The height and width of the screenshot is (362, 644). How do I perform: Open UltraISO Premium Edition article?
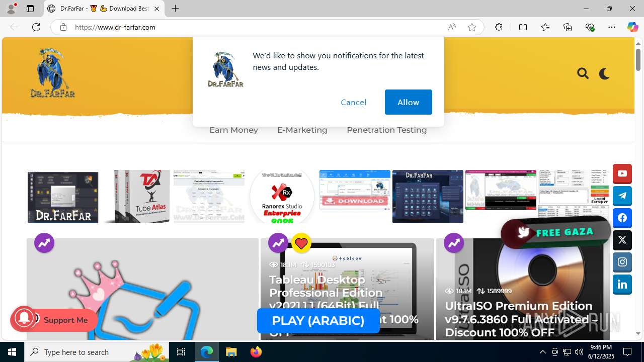pos(521,319)
